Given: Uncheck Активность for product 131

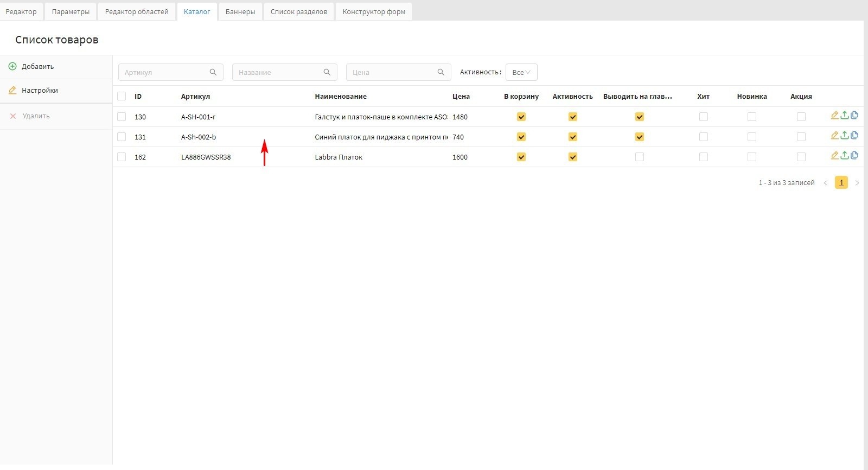Looking at the screenshot, I should coord(572,137).
